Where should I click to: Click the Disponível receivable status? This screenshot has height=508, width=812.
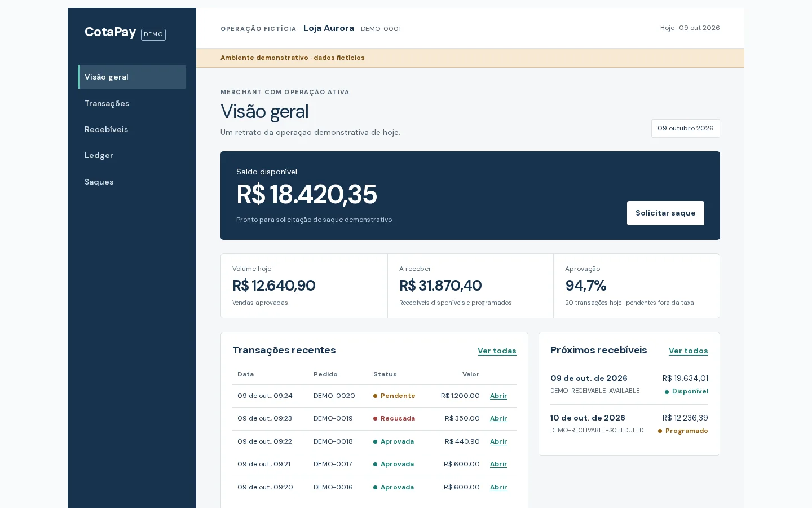click(686, 391)
